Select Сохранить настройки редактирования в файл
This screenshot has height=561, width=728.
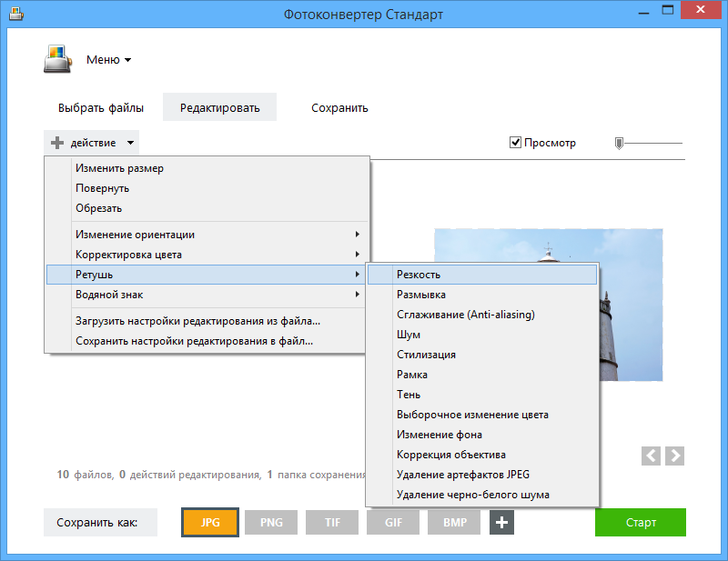207,341
